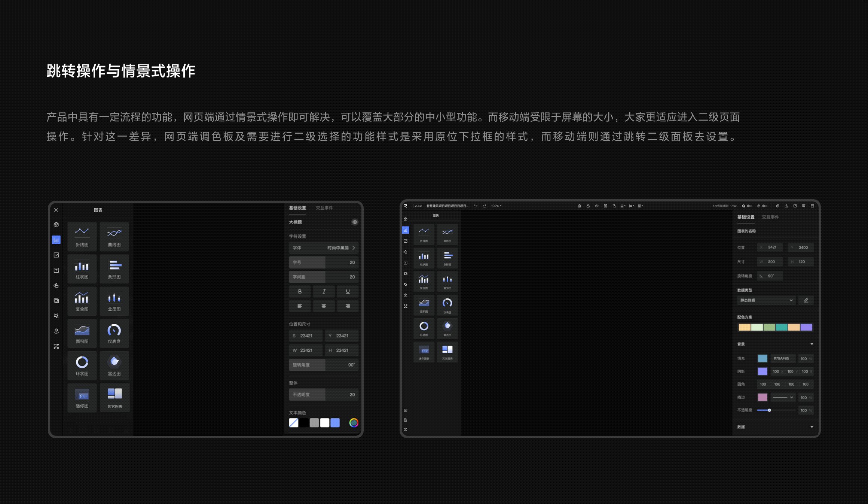Select 迷你图 chart in tablet mockup

click(82, 398)
